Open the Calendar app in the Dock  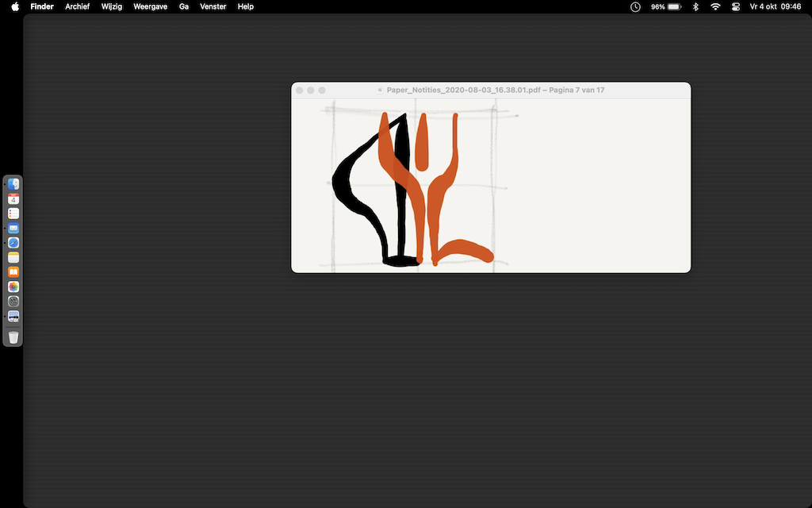tap(13, 198)
